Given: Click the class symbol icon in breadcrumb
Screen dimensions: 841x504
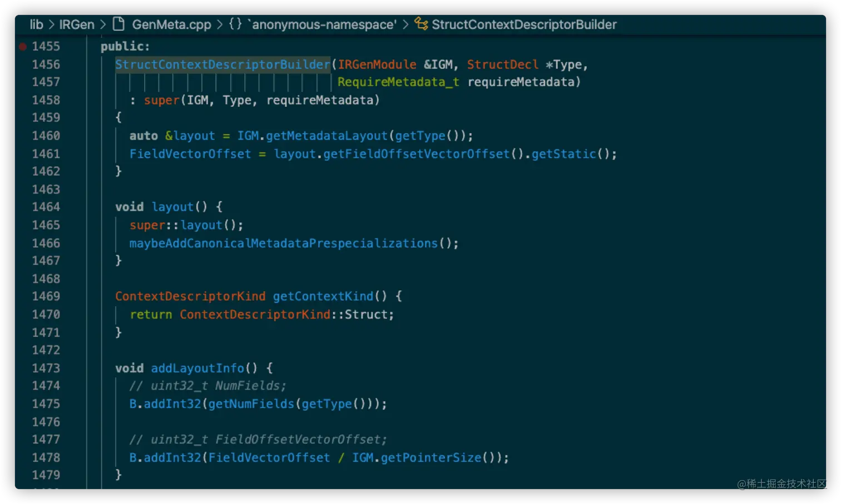Looking at the screenshot, I should pos(421,24).
